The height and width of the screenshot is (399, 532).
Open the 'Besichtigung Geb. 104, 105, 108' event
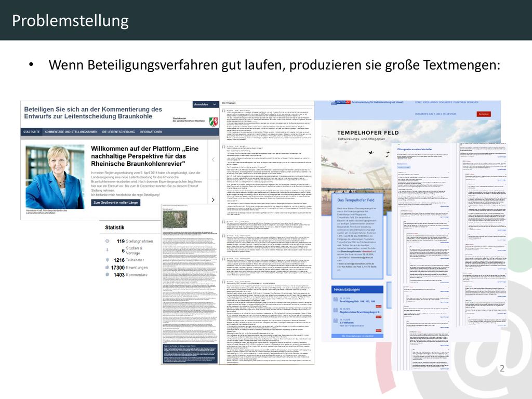pyautogui.click(x=357, y=301)
